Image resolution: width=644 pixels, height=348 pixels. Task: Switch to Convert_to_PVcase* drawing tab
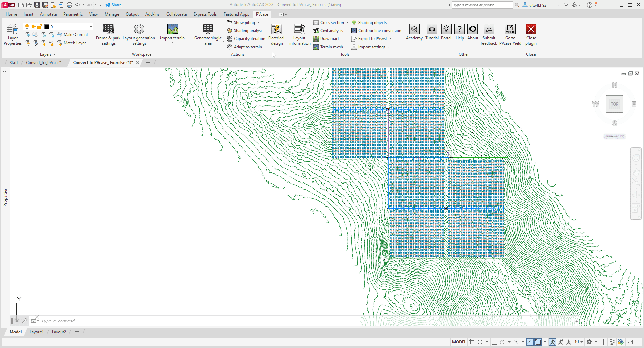point(43,63)
